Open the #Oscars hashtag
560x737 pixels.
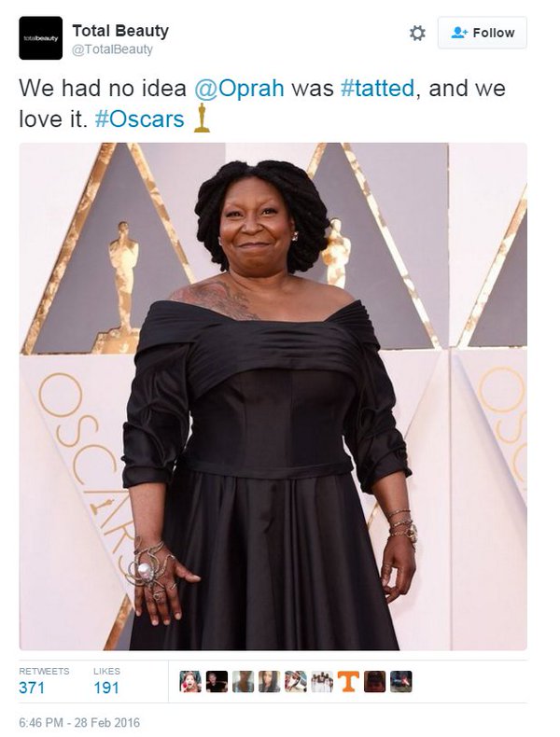(x=140, y=118)
